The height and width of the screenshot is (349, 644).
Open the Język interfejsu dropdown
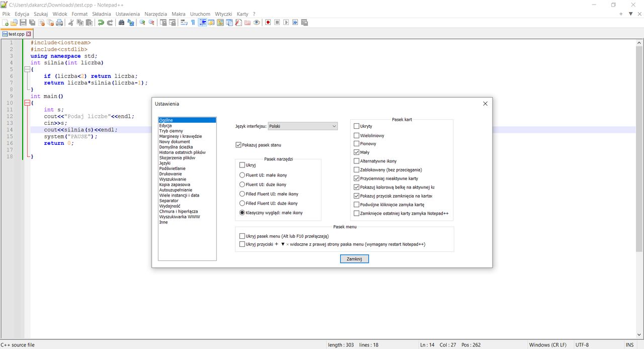[303, 126]
